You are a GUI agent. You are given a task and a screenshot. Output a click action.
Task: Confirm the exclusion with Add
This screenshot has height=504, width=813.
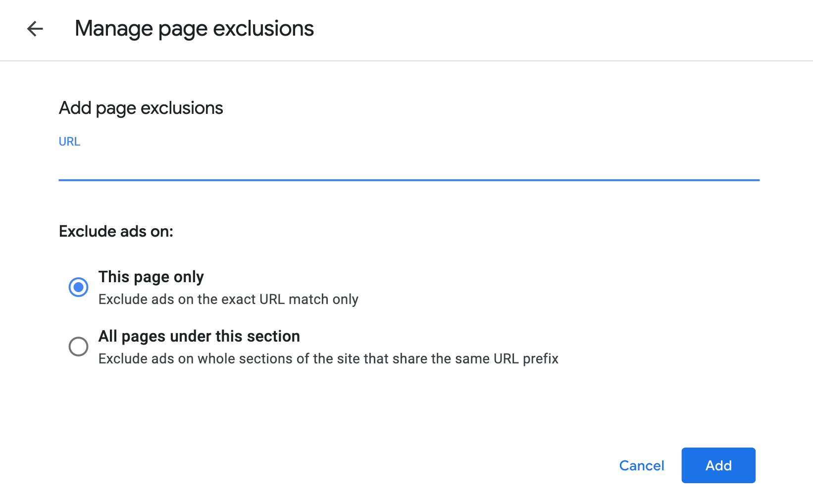click(718, 465)
